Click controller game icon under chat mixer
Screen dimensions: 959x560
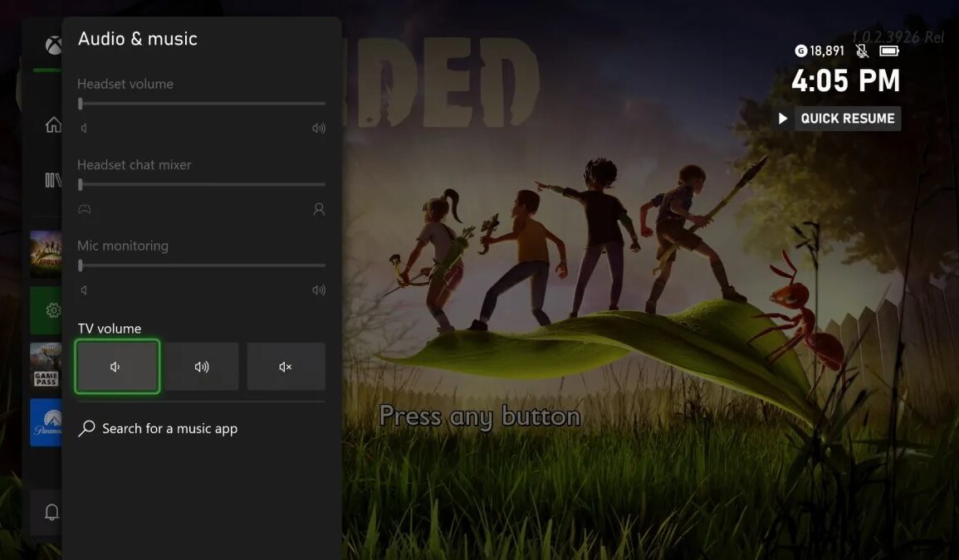pos(85,209)
